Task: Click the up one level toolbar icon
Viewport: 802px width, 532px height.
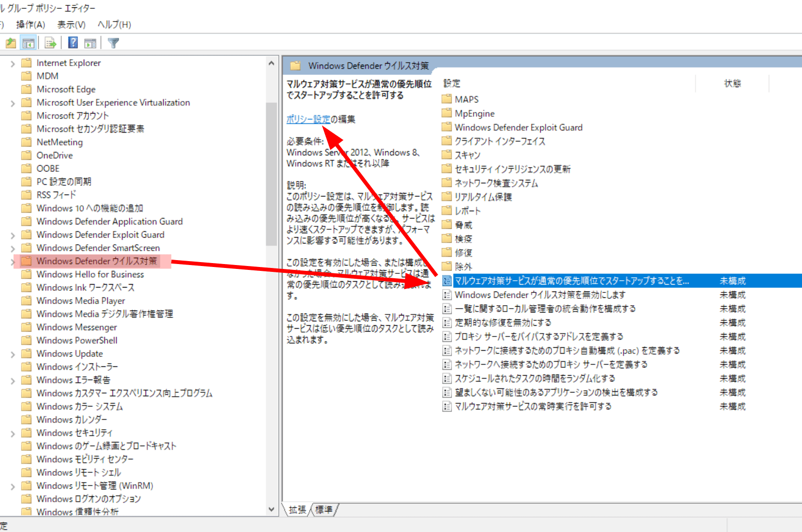Action: (11, 43)
